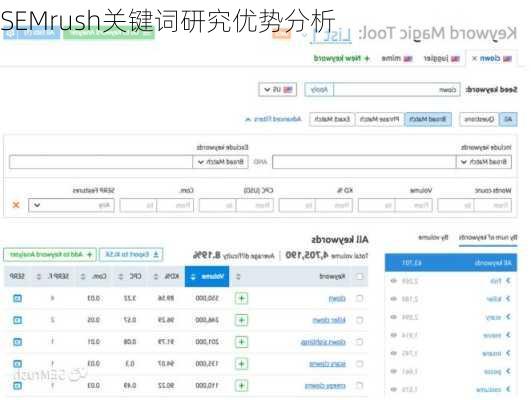The width and height of the screenshot is (531, 400).
Task: Select the Exact Match button
Action: 332,119
